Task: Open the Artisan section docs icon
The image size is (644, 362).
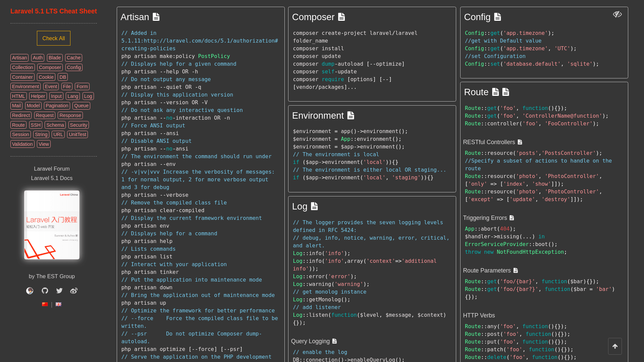Action: (x=156, y=17)
